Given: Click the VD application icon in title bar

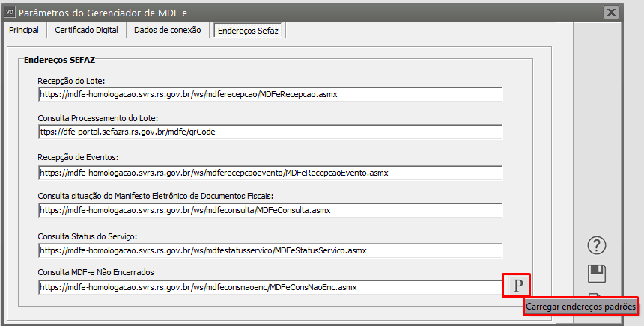Looking at the screenshot, I should 9,13.
